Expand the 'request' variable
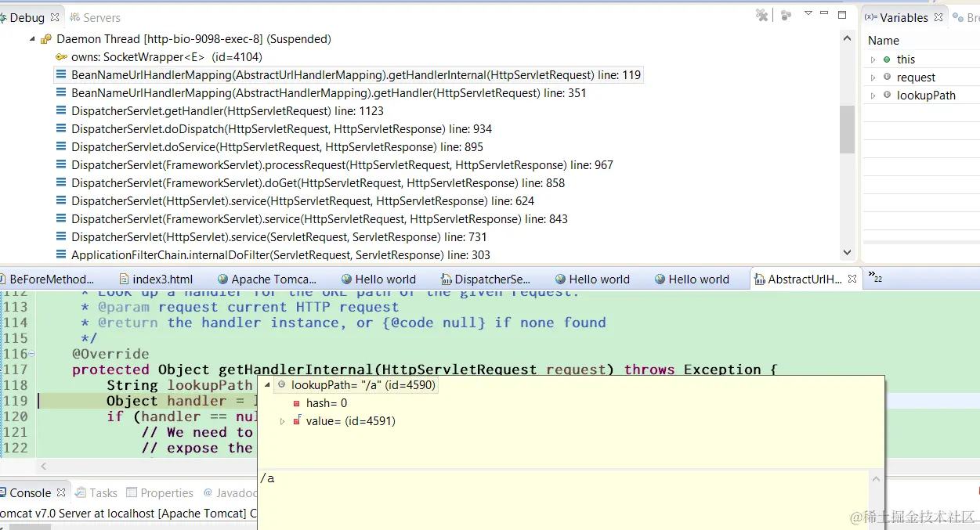 pyautogui.click(x=873, y=78)
